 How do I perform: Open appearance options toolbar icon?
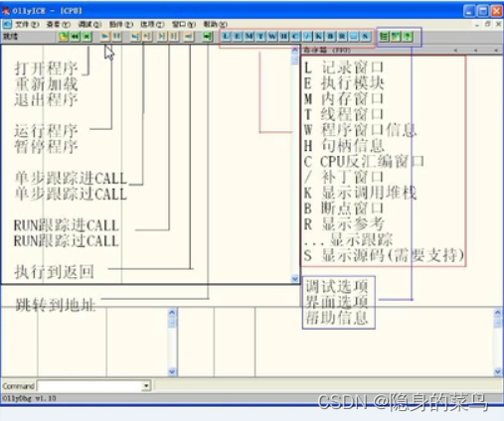(396, 37)
